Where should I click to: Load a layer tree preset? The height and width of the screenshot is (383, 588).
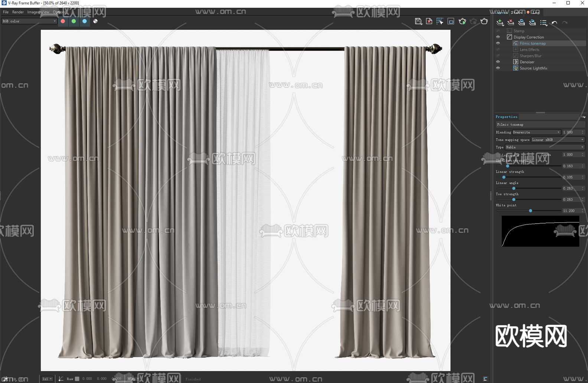533,23
